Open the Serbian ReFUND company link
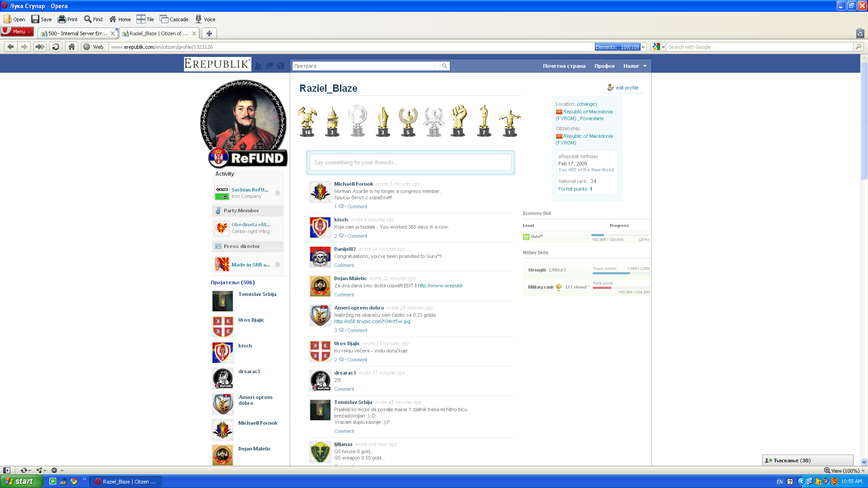 pos(250,190)
